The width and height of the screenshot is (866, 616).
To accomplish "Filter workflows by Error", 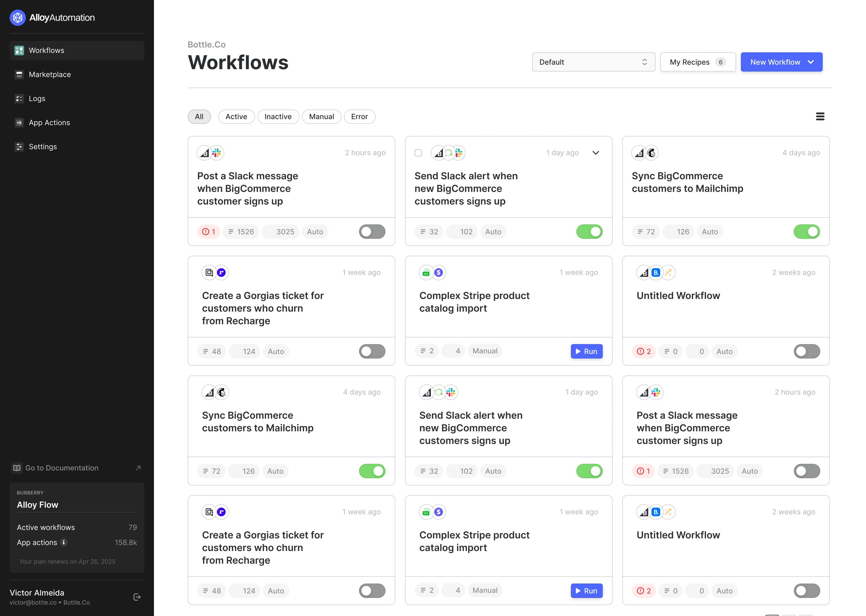I will coord(360,117).
